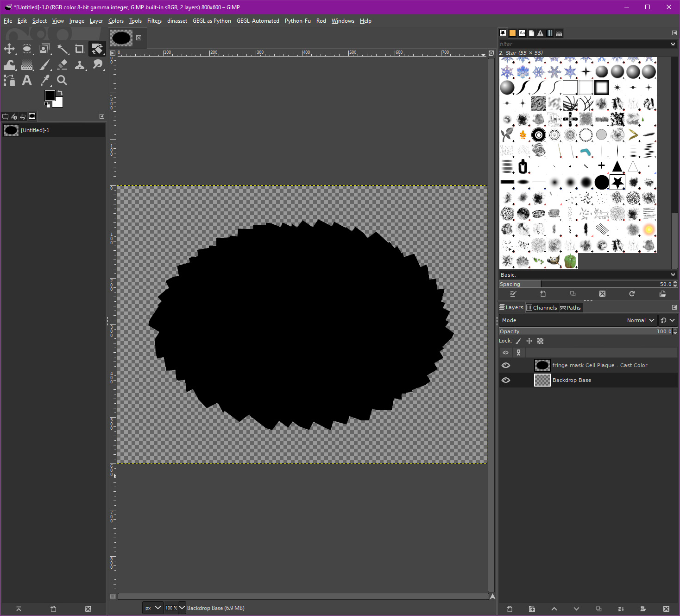Image resolution: width=680 pixels, height=616 pixels.
Task: Click the edit brush icon
Action: click(x=513, y=294)
